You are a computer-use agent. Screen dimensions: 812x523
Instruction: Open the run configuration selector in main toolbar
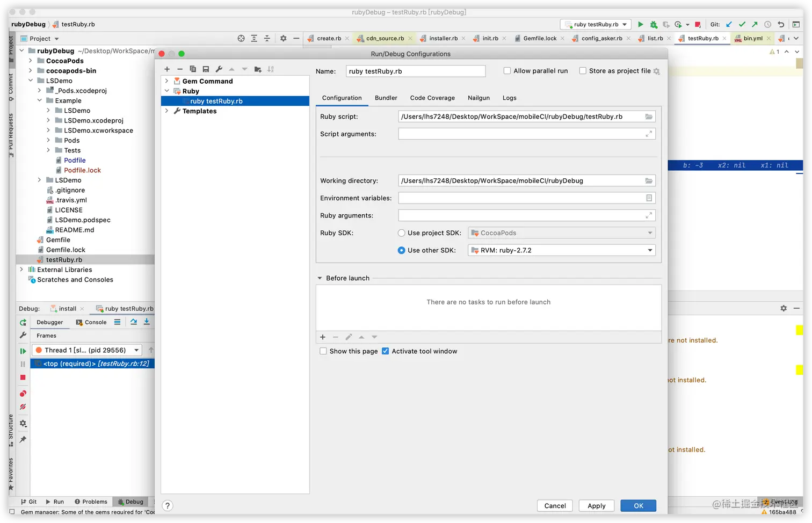[x=596, y=25]
